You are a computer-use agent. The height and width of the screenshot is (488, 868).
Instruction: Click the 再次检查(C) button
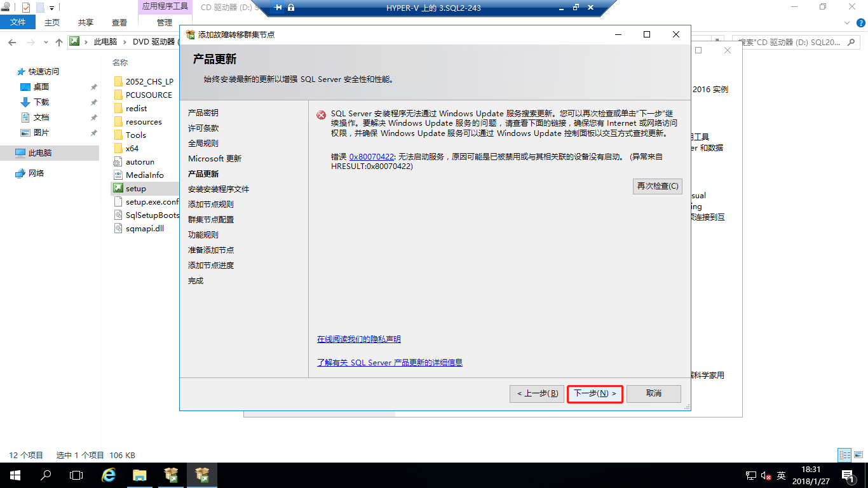658,186
